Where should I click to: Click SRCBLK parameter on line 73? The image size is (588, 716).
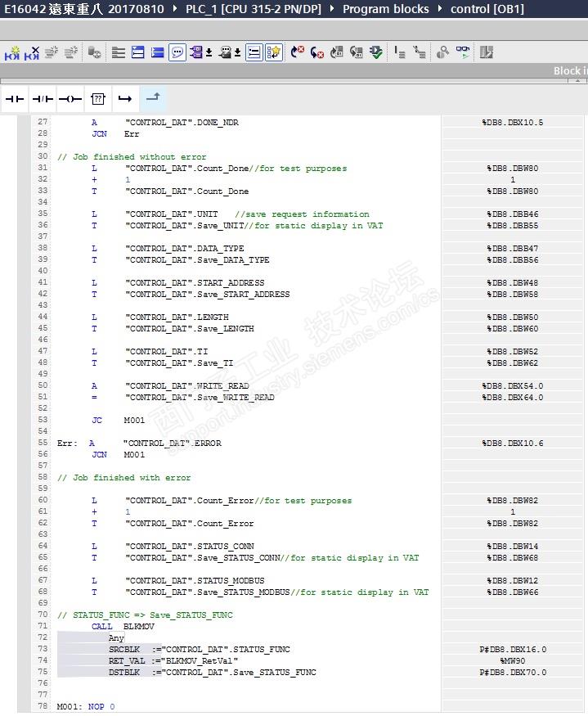click(124, 650)
